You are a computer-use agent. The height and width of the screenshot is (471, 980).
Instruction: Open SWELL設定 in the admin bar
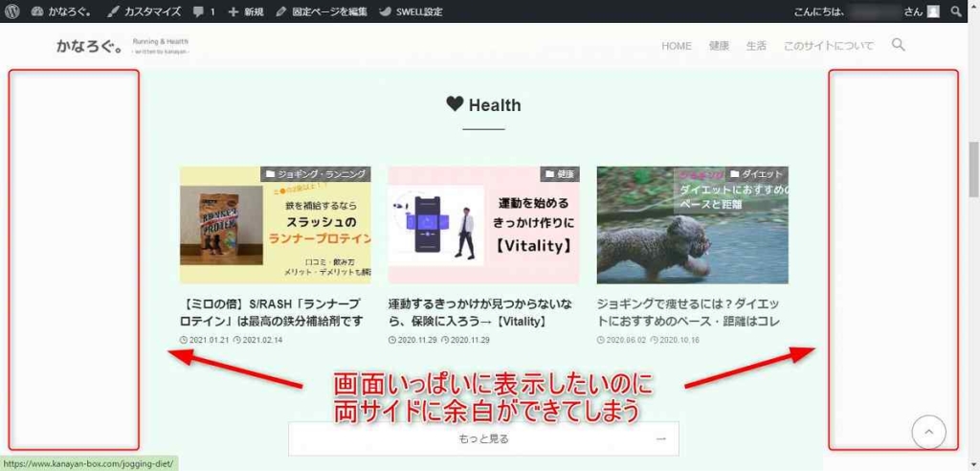tap(411, 11)
